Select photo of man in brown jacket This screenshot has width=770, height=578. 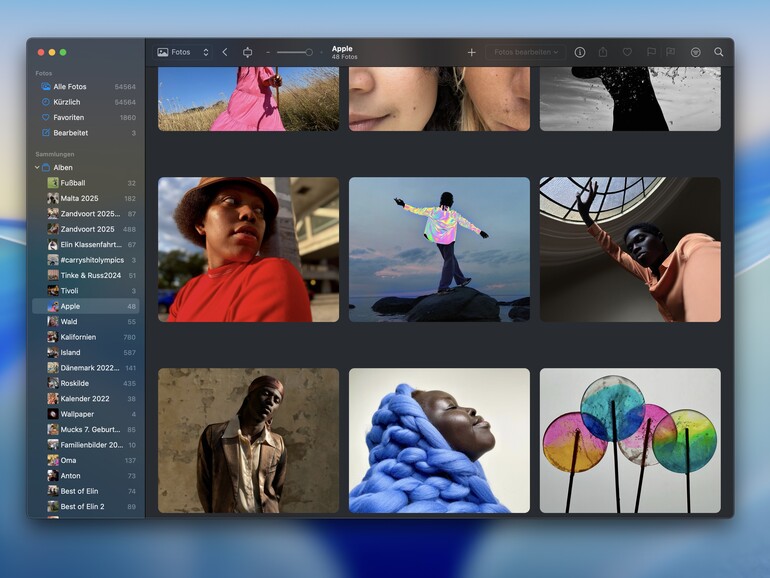248,440
